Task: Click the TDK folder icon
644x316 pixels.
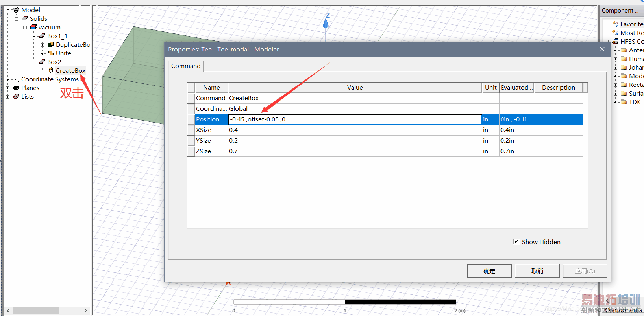Action: pos(624,102)
